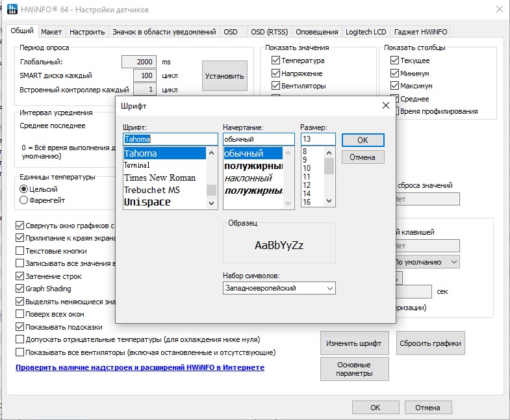
Task: Switch to the Макет tab
Action: (51, 32)
